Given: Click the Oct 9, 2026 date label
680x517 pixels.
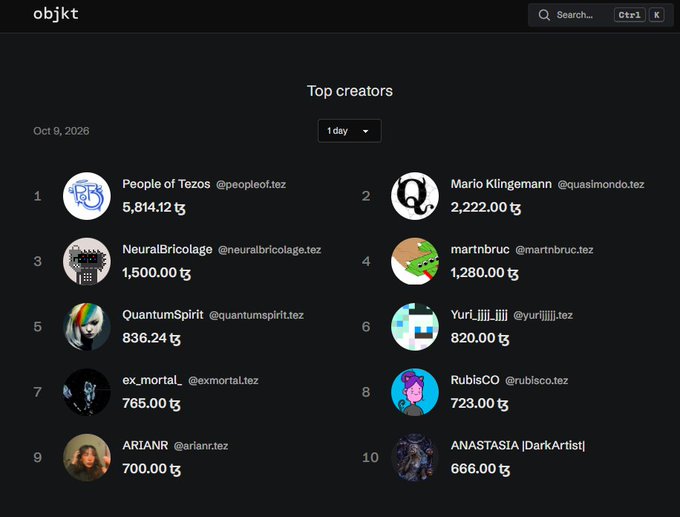Looking at the screenshot, I should point(61,131).
